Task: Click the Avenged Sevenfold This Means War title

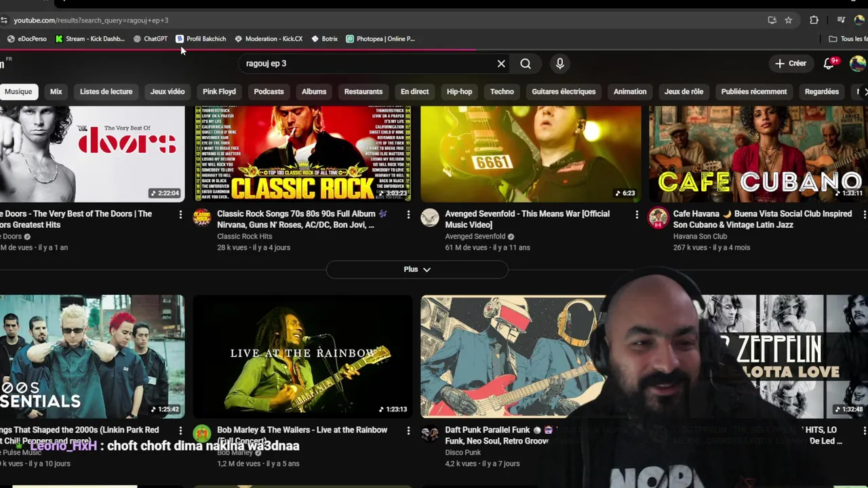Action: pos(527,219)
